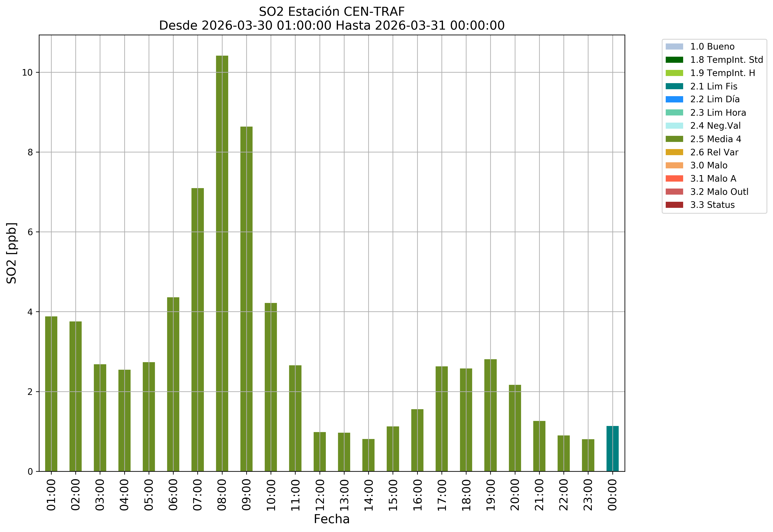Image resolution: width=773 pixels, height=532 pixels.
Task: Click the 1.9 TempInt. H legend swatch
Action: (x=674, y=73)
